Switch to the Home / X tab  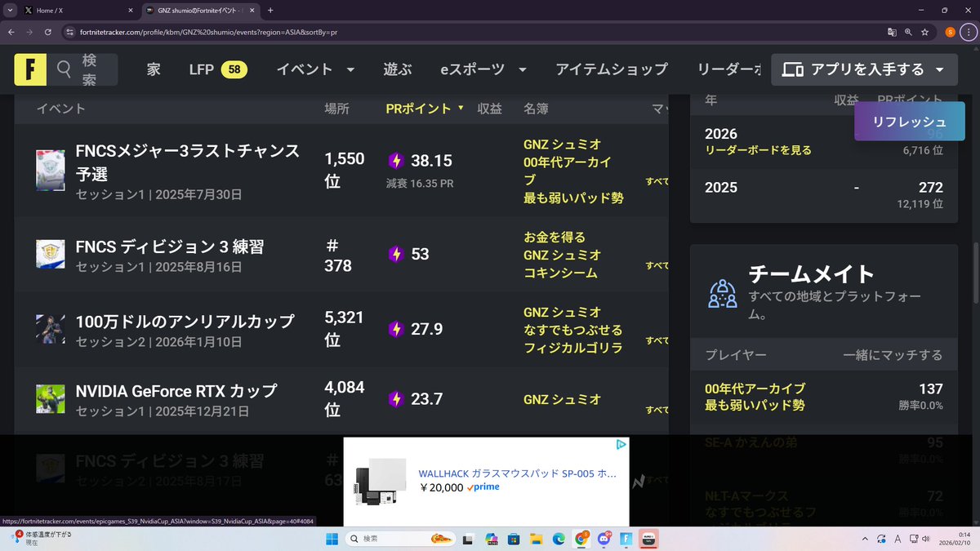pos(78,10)
